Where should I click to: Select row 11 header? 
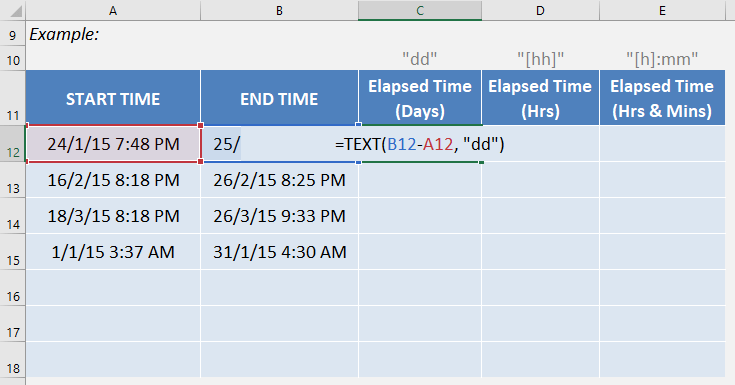(x=13, y=98)
